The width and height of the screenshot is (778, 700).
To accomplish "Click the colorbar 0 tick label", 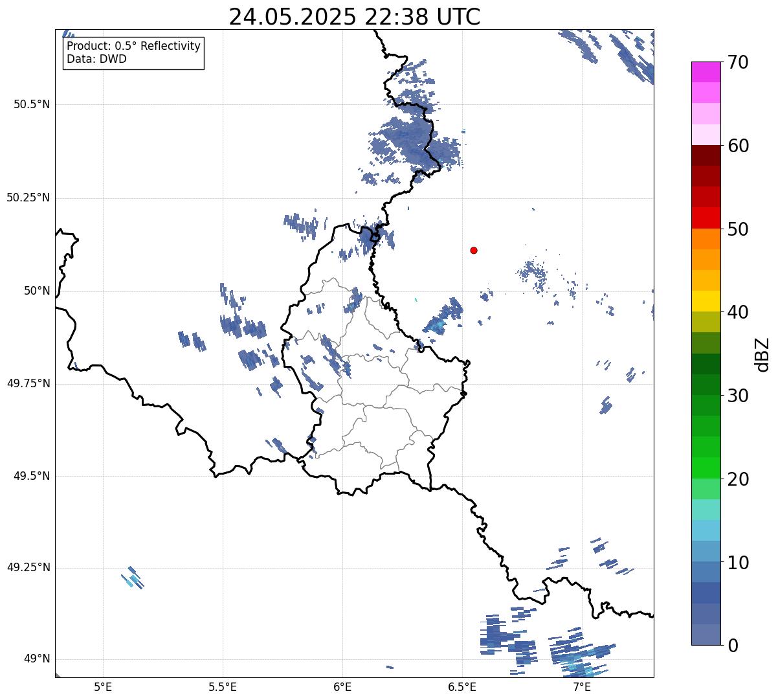I will pyautogui.click(x=733, y=646).
